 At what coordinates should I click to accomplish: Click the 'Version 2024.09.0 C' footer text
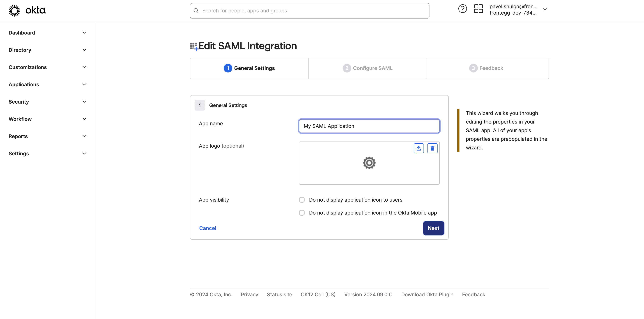pyautogui.click(x=368, y=295)
